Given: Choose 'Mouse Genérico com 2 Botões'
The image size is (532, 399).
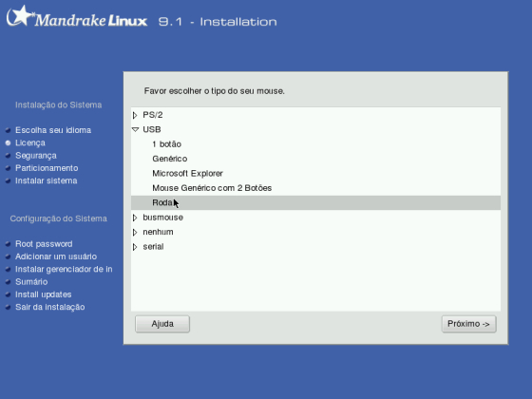Looking at the screenshot, I should (212, 188).
